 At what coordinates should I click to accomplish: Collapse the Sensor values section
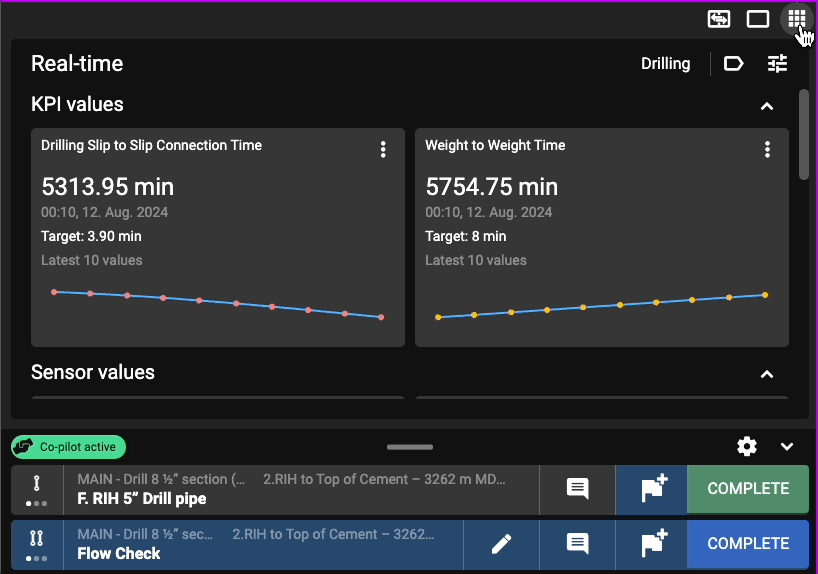pos(767,374)
